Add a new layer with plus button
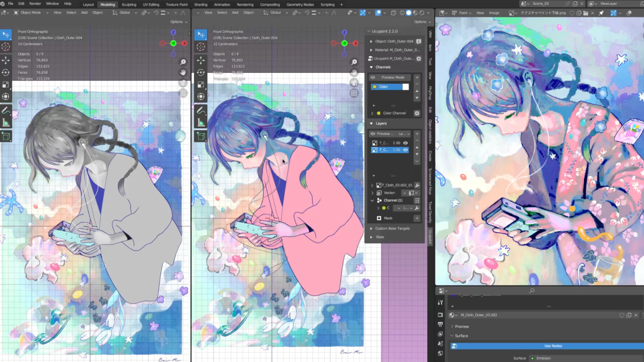644x362 pixels. pos(417,134)
